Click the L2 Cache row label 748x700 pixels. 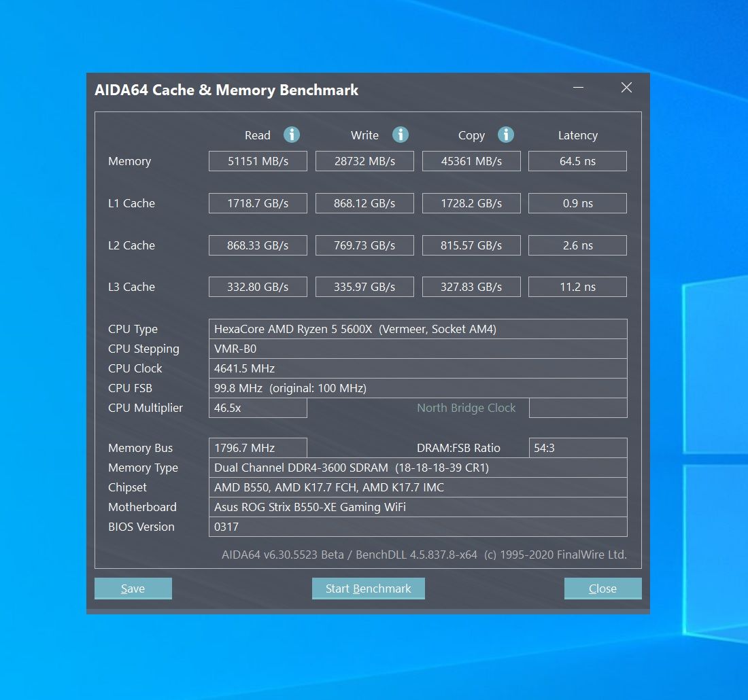[131, 245]
